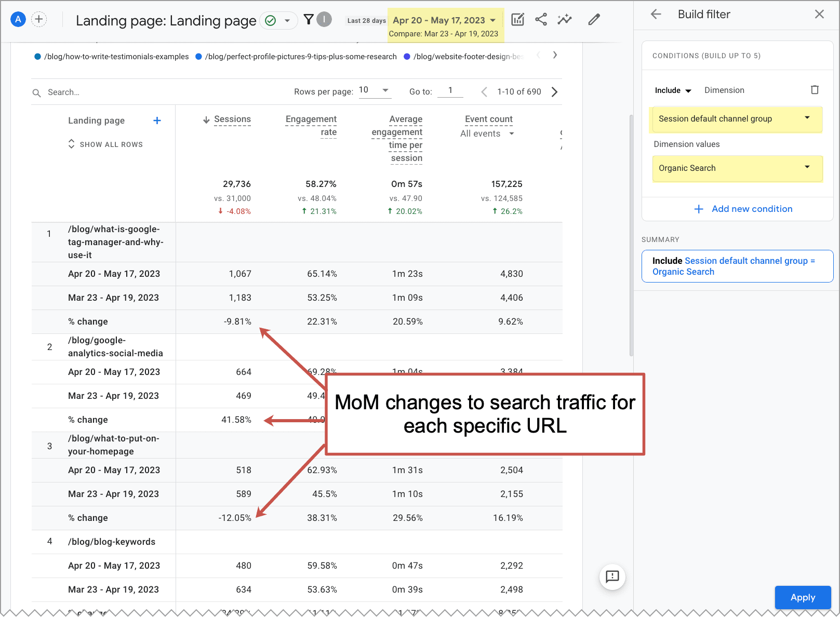Edit the report with the pencil icon
840x617 pixels.
(x=594, y=19)
